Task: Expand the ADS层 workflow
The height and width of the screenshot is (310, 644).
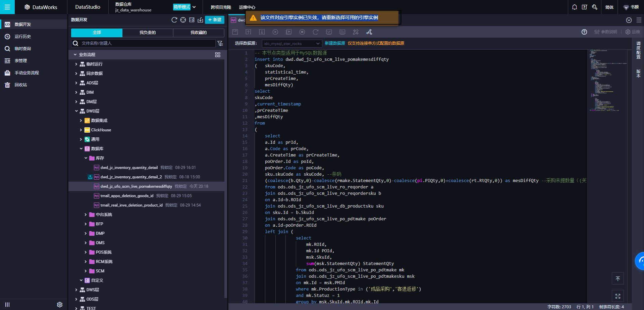Action: tap(76, 83)
